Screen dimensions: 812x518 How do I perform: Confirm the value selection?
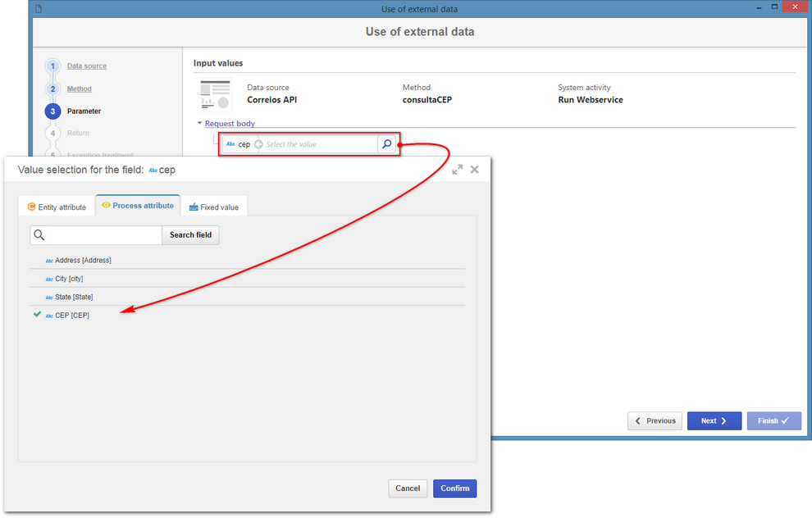[454, 488]
